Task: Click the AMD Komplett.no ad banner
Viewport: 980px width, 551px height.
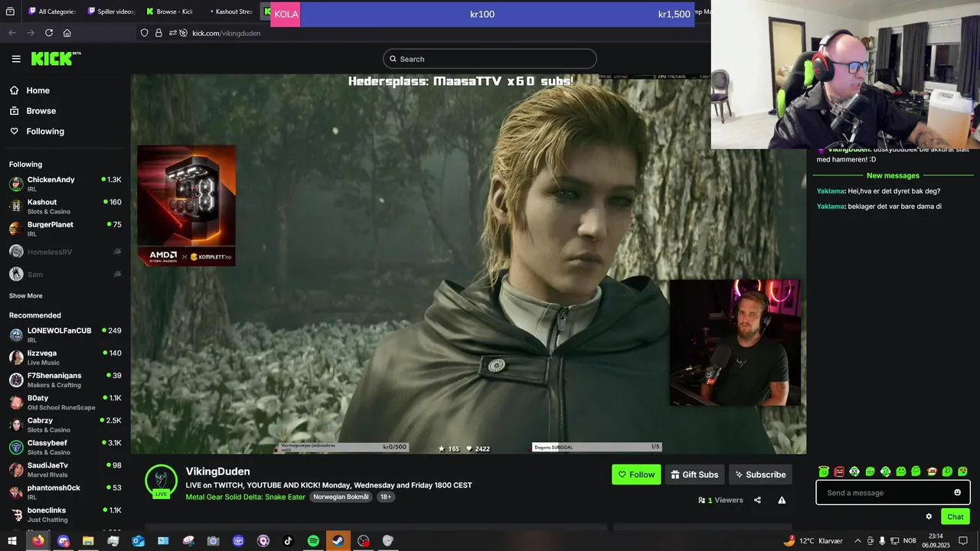Action: (187, 206)
